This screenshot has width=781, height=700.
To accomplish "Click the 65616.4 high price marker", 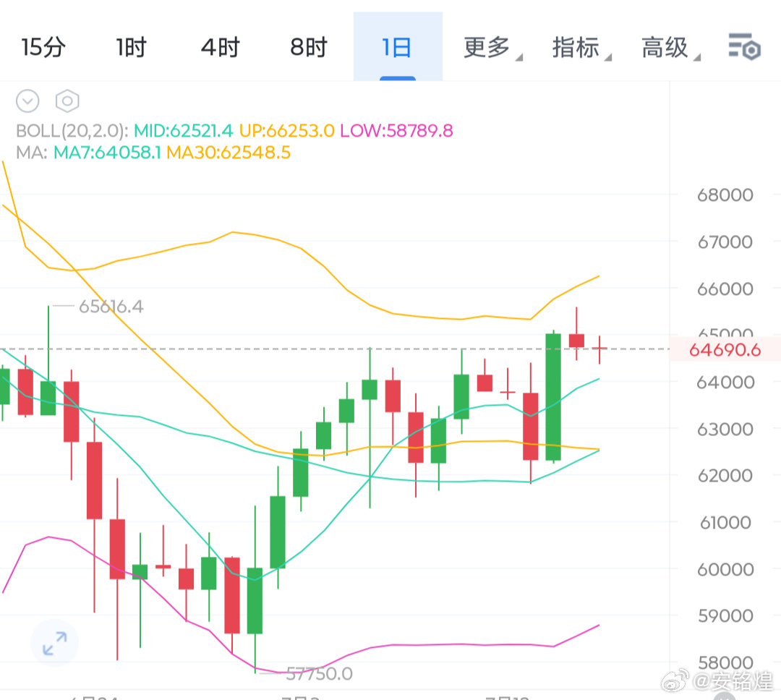I will 111,307.
